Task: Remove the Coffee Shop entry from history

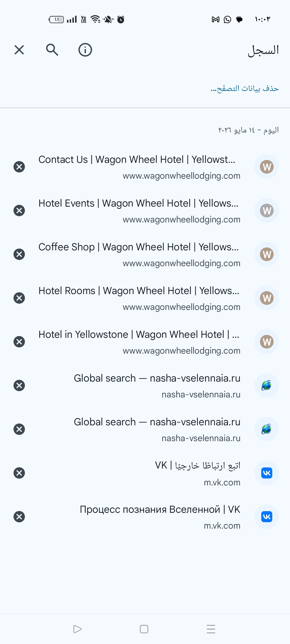Action: pos(19,254)
